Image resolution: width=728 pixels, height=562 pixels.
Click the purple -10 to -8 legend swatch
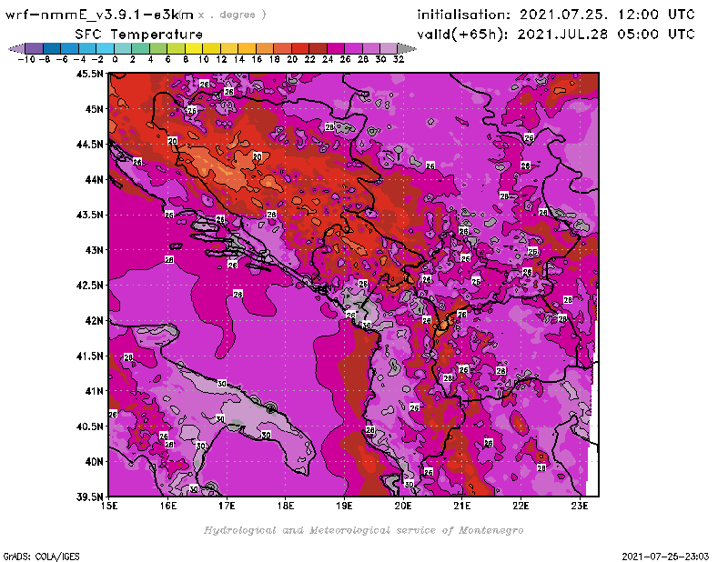click(35, 48)
